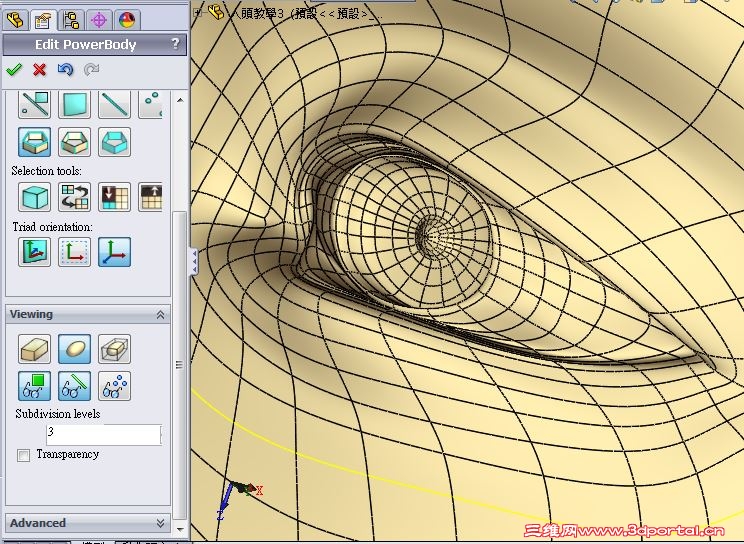Viewport: 744px width, 544px height.
Task: Click the grid selection down-arrow tool
Action: [x=114, y=197]
